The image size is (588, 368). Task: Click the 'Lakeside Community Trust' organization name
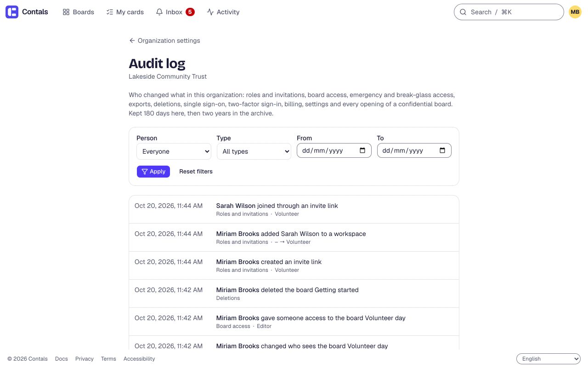(168, 76)
